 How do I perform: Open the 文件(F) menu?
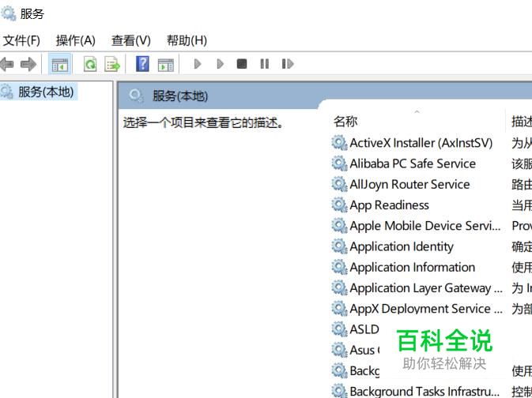coord(21,41)
